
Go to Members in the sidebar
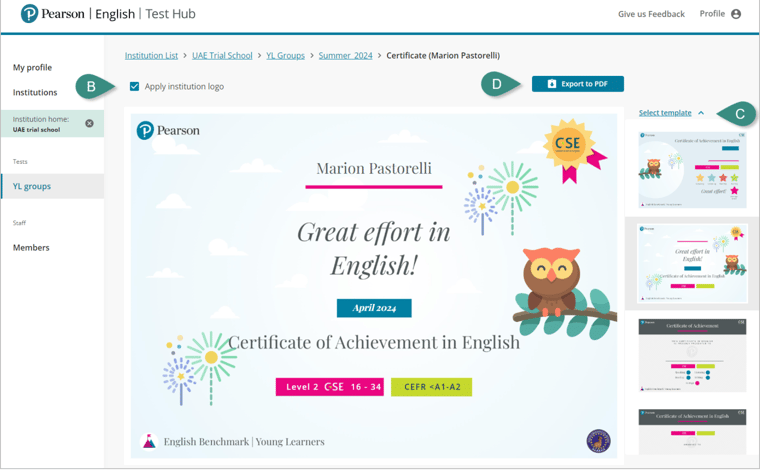click(x=31, y=247)
